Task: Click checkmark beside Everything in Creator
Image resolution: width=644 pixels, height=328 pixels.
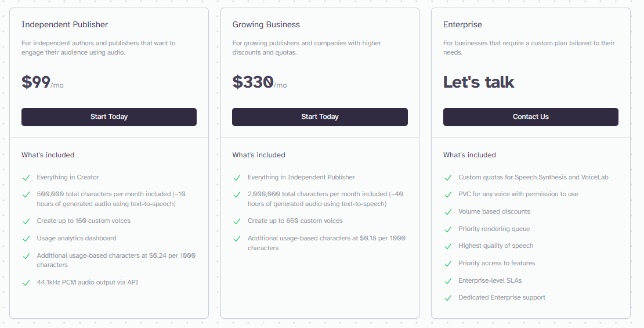Action: point(26,178)
